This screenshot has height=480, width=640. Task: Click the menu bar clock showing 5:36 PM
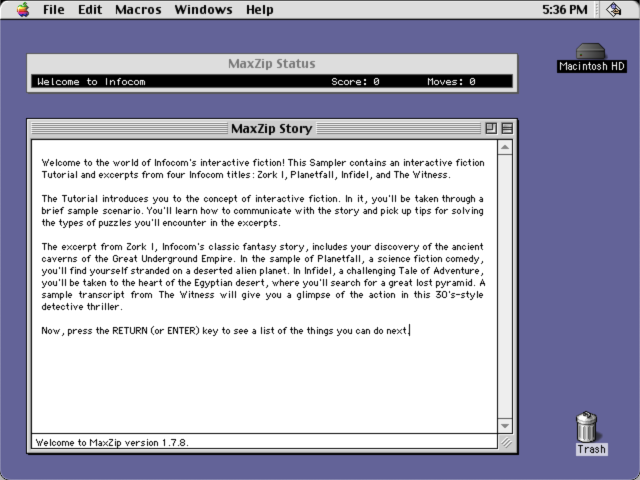pyautogui.click(x=565, y=9)
